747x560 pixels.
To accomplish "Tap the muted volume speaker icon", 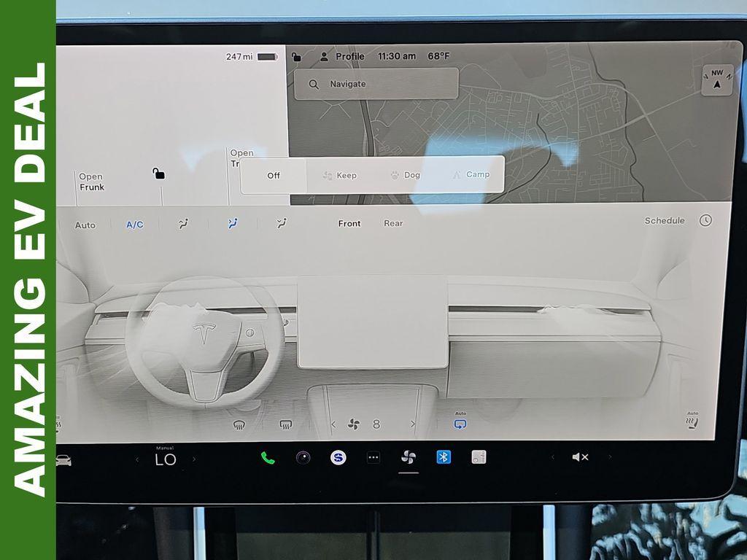I will click(x=580, y=457).
